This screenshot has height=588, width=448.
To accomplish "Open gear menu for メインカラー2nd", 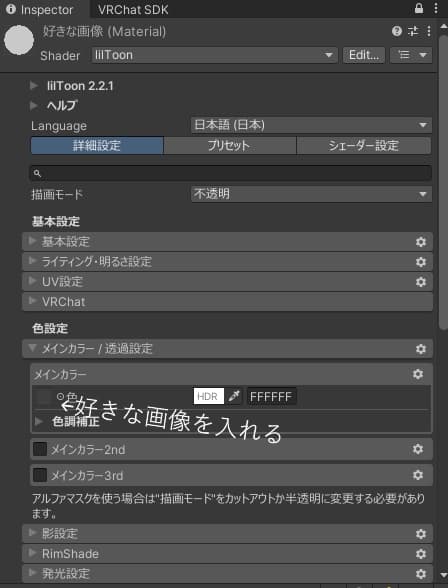I will [418, 449].
